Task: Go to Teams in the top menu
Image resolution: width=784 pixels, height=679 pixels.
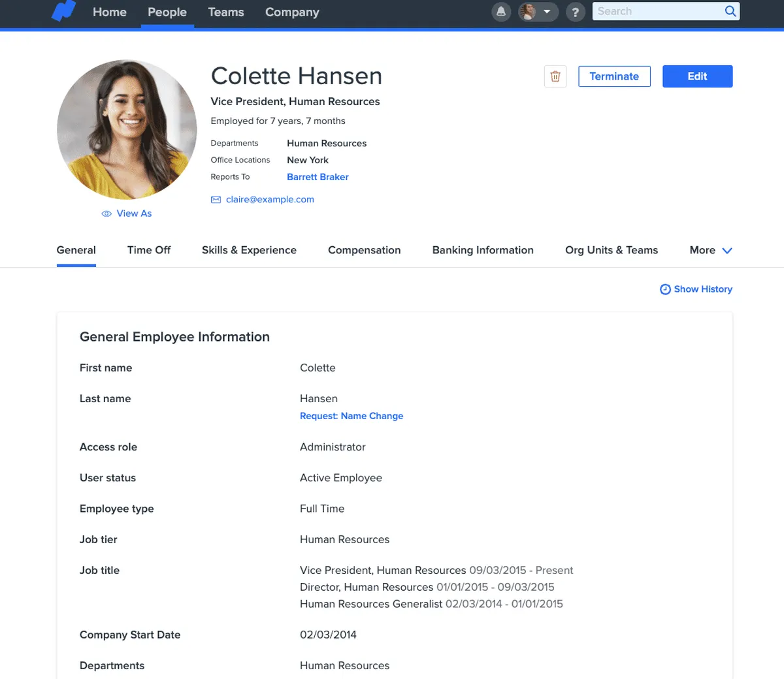Action: click(225, 12)
